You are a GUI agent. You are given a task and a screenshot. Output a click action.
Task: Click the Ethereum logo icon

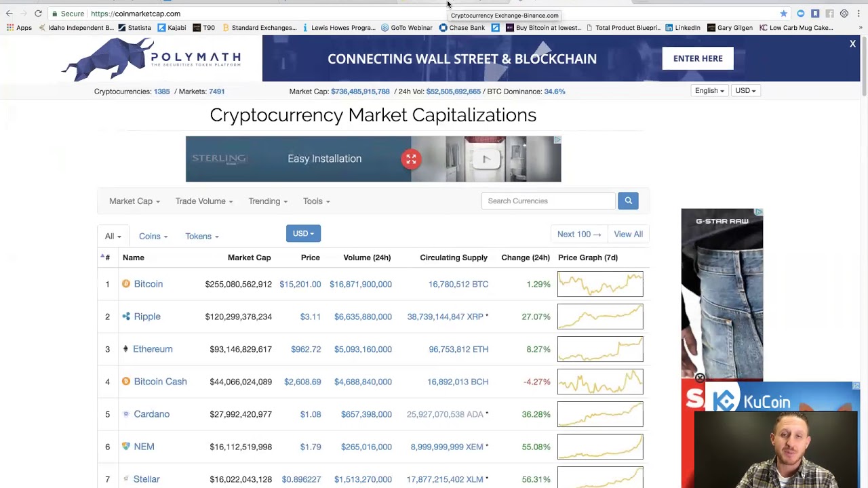[x=125, y=349]
